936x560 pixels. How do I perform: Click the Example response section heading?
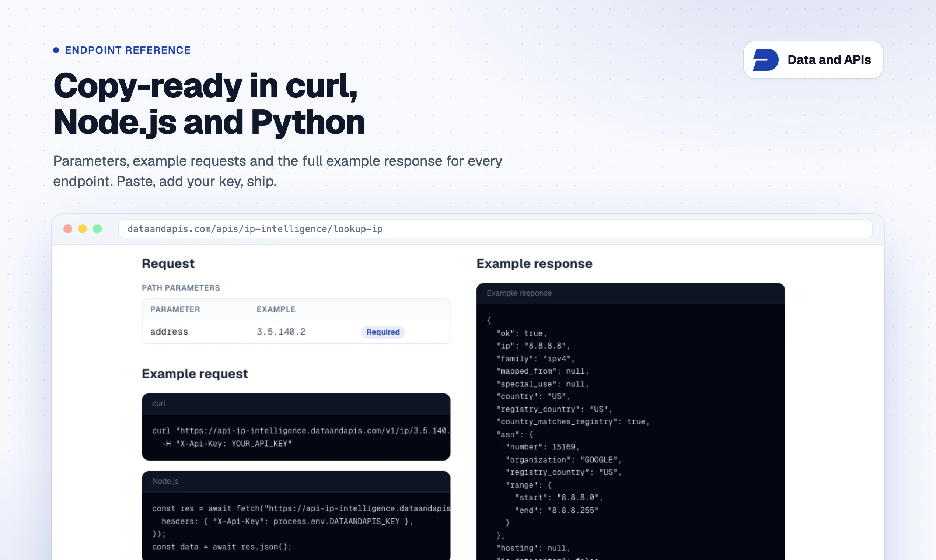click(x=534, y=263)
